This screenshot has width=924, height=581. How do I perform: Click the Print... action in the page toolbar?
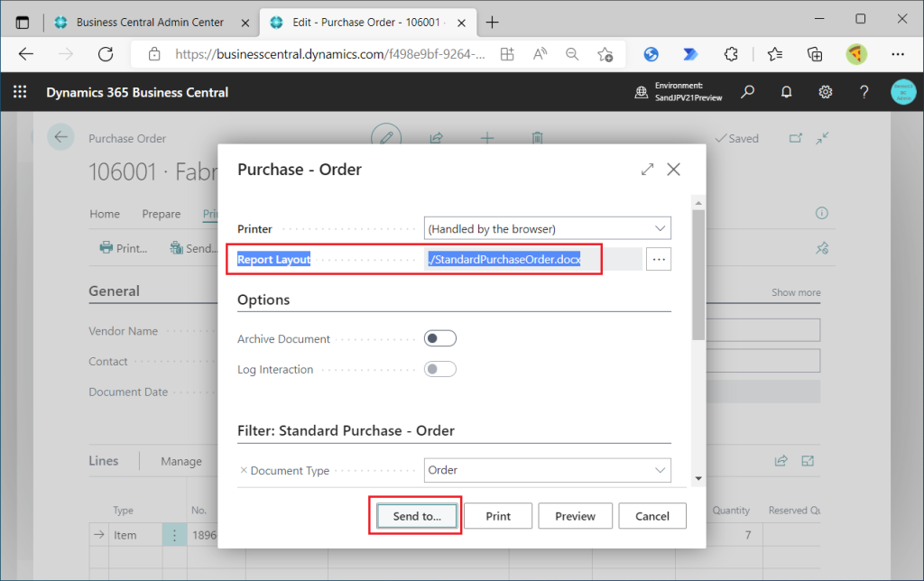[x=124, y=248]
